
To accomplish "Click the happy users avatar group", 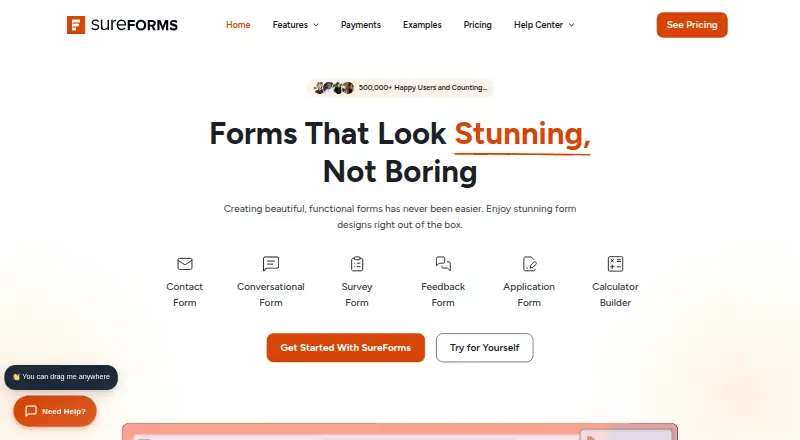I will point(334,88).
